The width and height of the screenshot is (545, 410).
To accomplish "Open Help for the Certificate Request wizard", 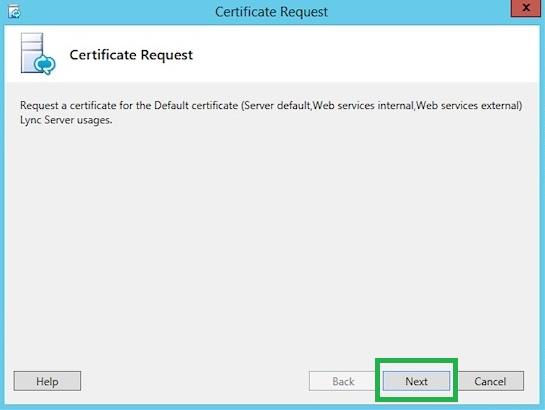I will pyautogui.click(x=47, y=381).
